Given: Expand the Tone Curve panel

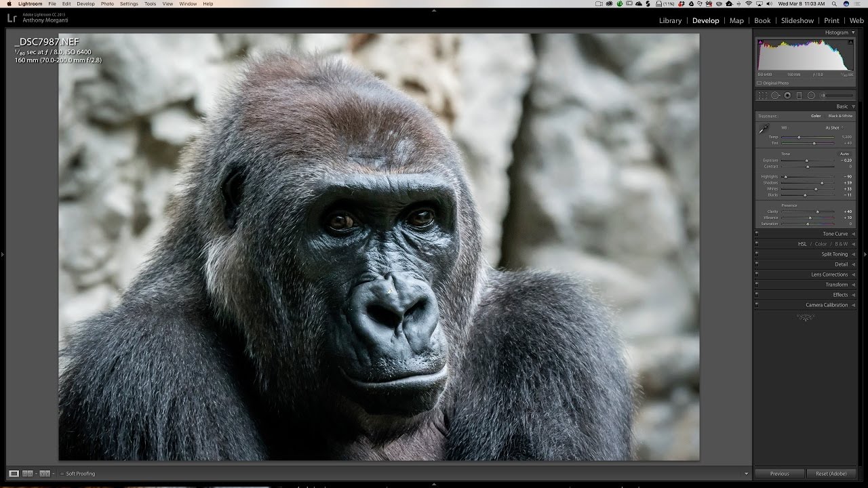Looking at the screenshot, I should click(x=853, y=234).
